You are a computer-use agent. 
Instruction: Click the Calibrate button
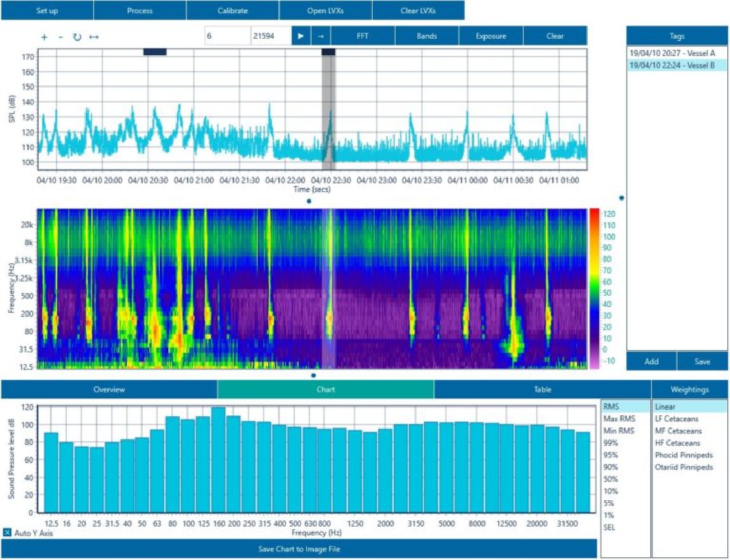tap(233, 10)
